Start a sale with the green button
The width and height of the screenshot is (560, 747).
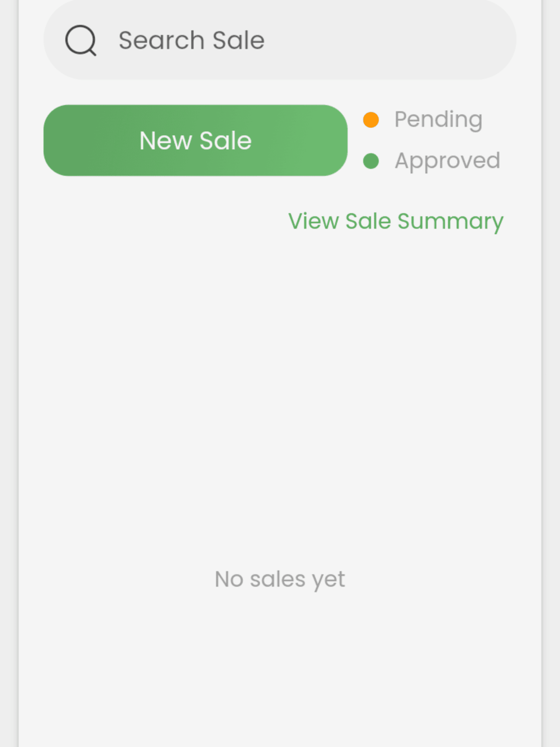[195, 140]
